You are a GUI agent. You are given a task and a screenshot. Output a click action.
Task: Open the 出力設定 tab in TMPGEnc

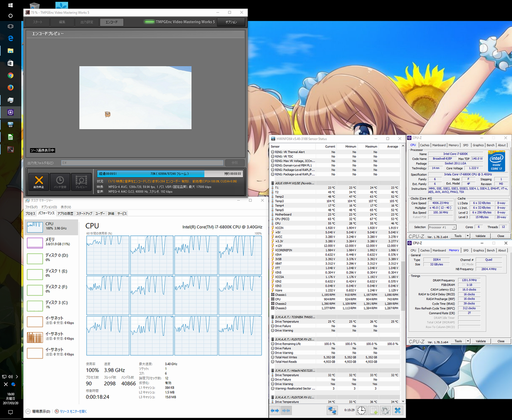tap(87, 22)
